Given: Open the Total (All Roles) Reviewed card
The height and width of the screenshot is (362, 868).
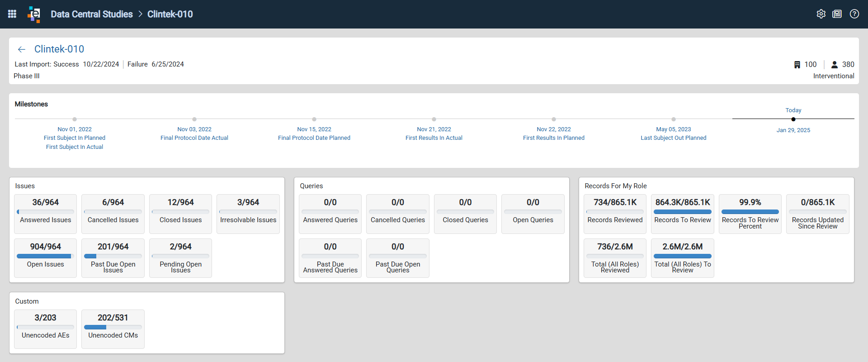Looking at the screenshot, I should 615,258.
